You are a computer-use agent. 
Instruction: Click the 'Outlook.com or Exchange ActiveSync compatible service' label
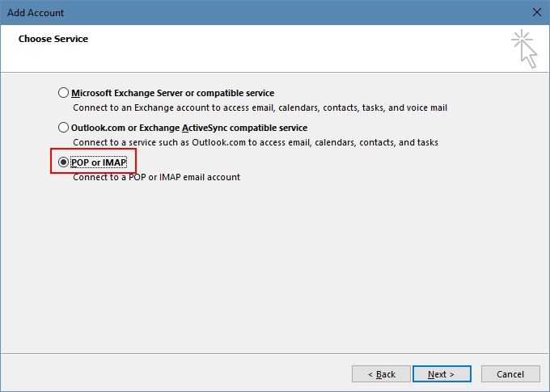click(189, 128)
